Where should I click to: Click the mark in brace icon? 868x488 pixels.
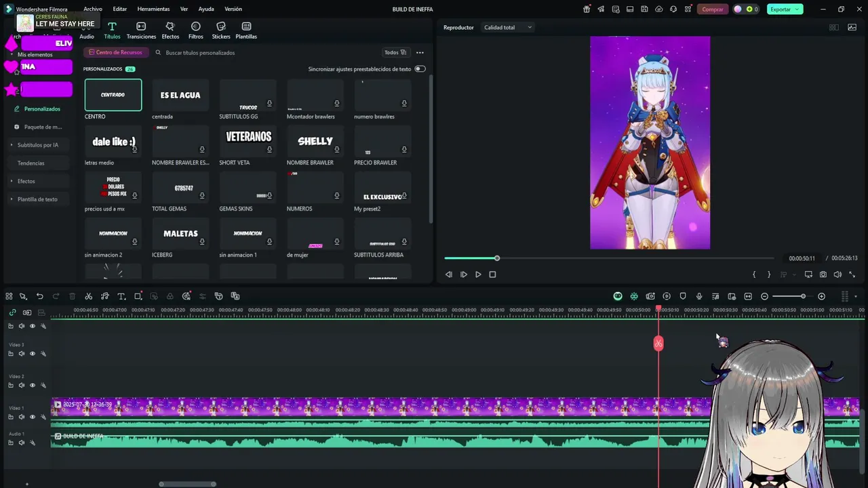coord(754,274)
